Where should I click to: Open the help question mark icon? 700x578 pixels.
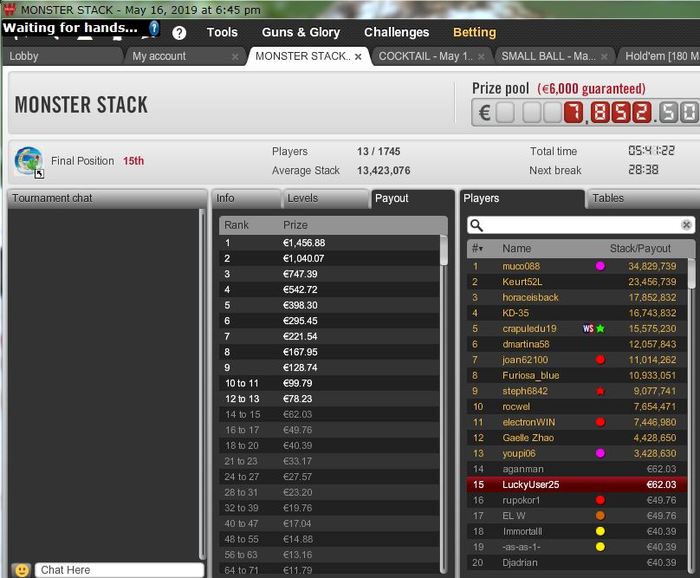(x=179, y=33)
